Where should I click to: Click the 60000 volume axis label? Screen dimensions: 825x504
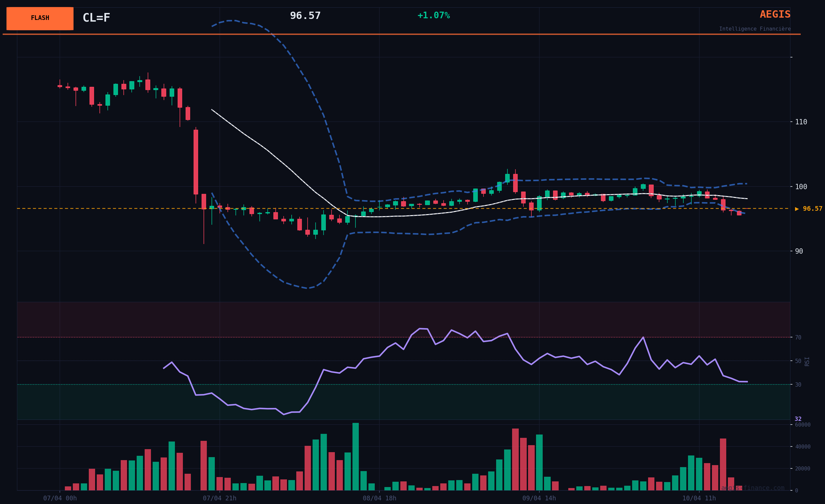click(803, 425)
